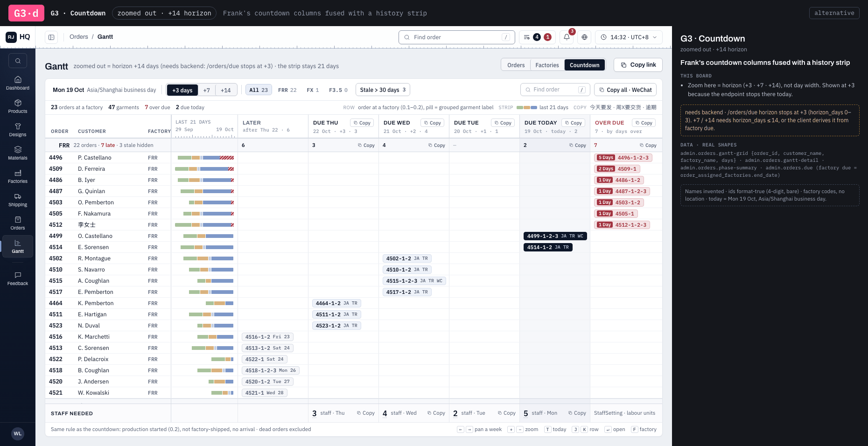
Task: Filter by All 23 orders
Action: [x=259, y=90]
